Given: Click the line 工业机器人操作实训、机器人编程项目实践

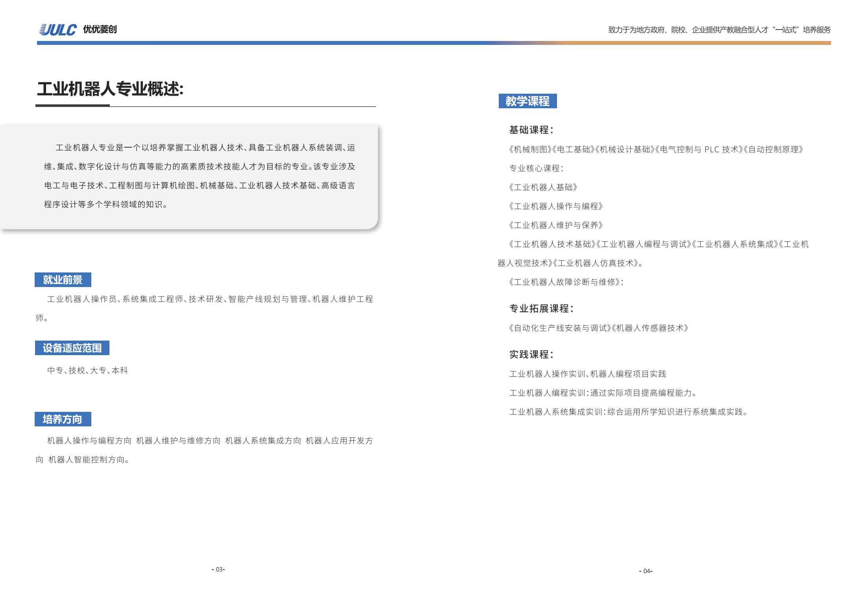Looking at the screenshot, I should (x=588, y=374).
